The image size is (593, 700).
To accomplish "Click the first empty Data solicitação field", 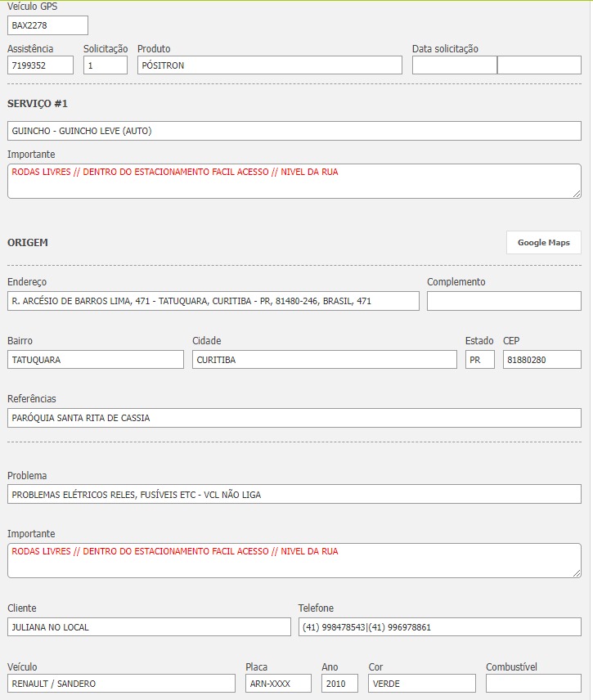I will 454,65.
